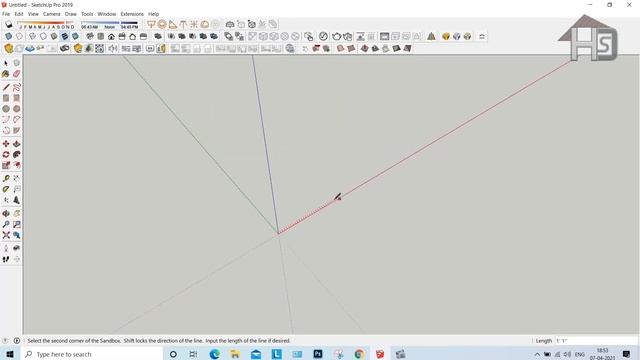Open Chrome from the taskbar

point(359,354)
